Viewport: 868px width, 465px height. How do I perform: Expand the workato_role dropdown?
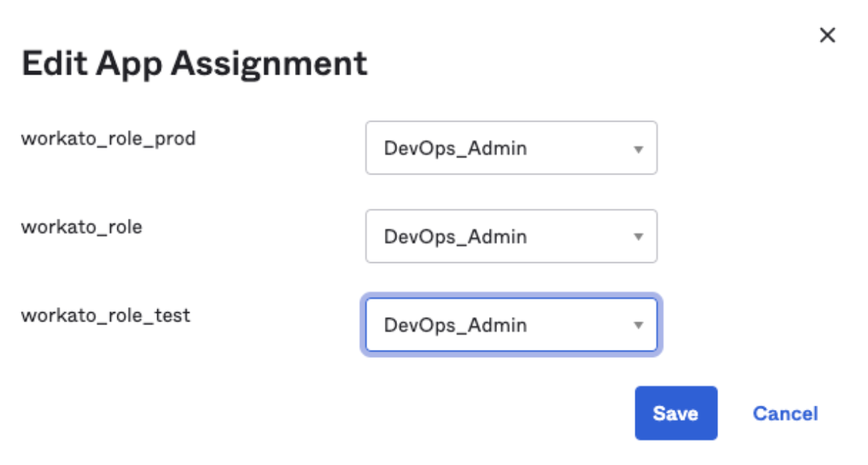511,237
